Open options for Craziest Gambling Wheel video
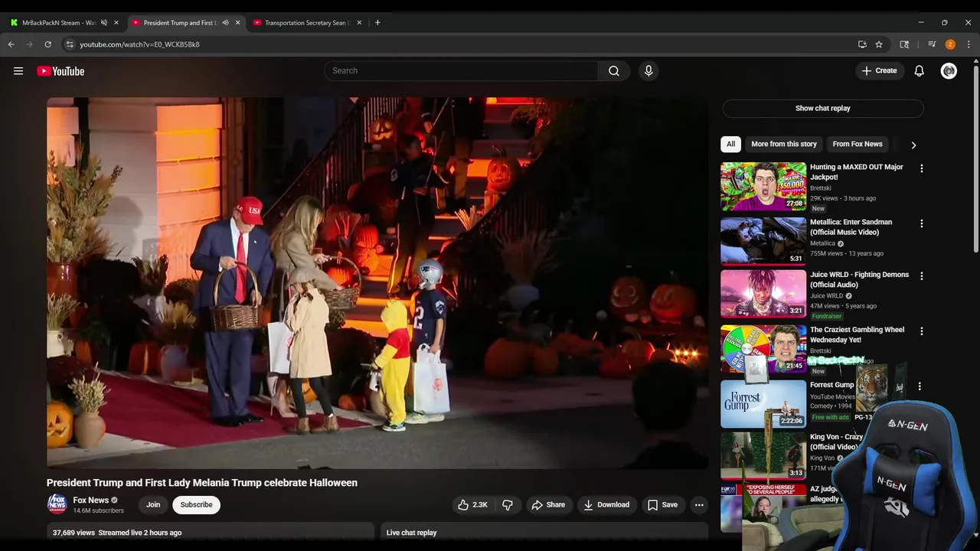 (x=921, y=331)
